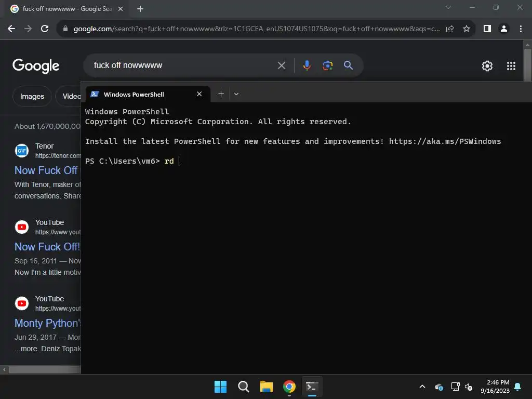Click the muted volume tray icon
The image size is (532, 399).
coord(469,387)
